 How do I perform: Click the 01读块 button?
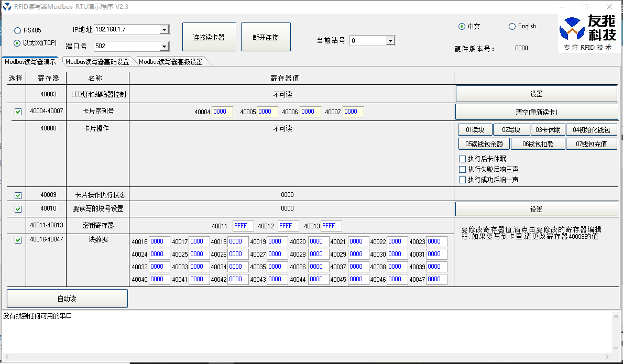475,130
